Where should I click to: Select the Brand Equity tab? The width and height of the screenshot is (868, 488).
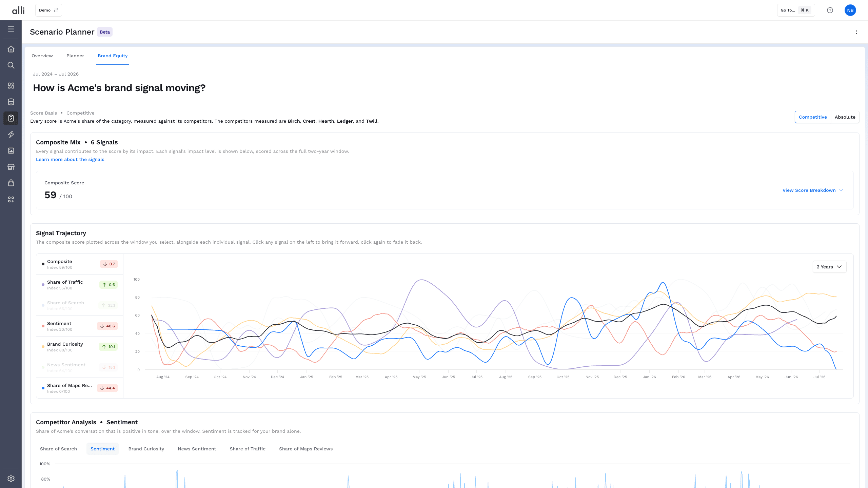click(x=113, y=56)
